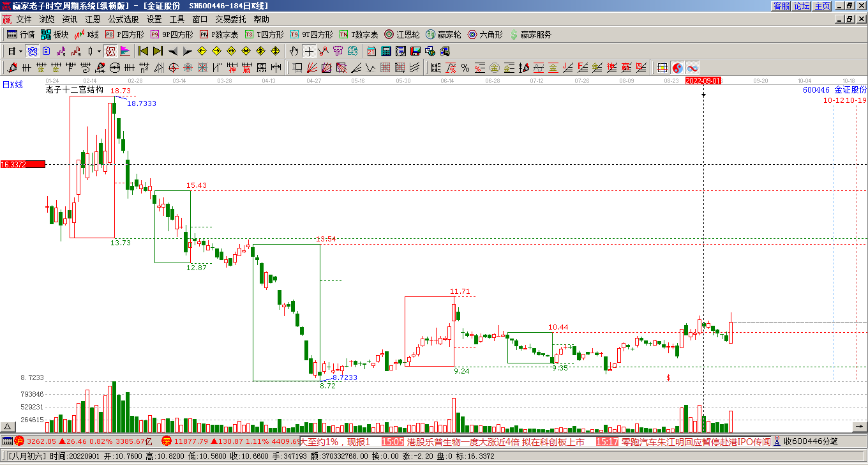Click the 2022-09-01 date marker

[703, 81]
